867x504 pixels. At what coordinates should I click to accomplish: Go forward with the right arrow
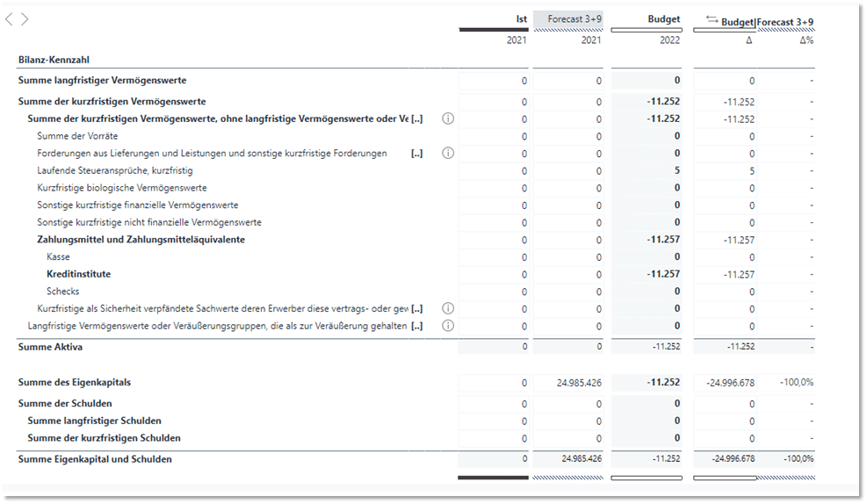pyautogui.click(x=25, y=19)
